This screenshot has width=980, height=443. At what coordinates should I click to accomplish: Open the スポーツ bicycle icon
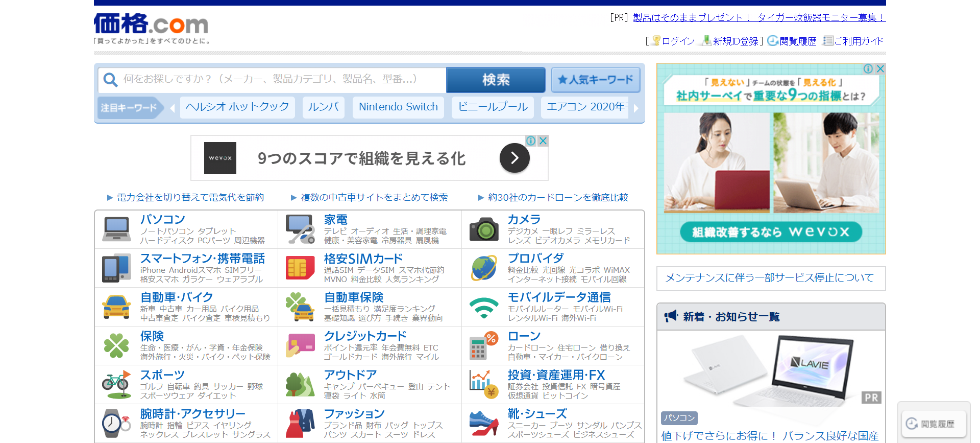point(116,385)
